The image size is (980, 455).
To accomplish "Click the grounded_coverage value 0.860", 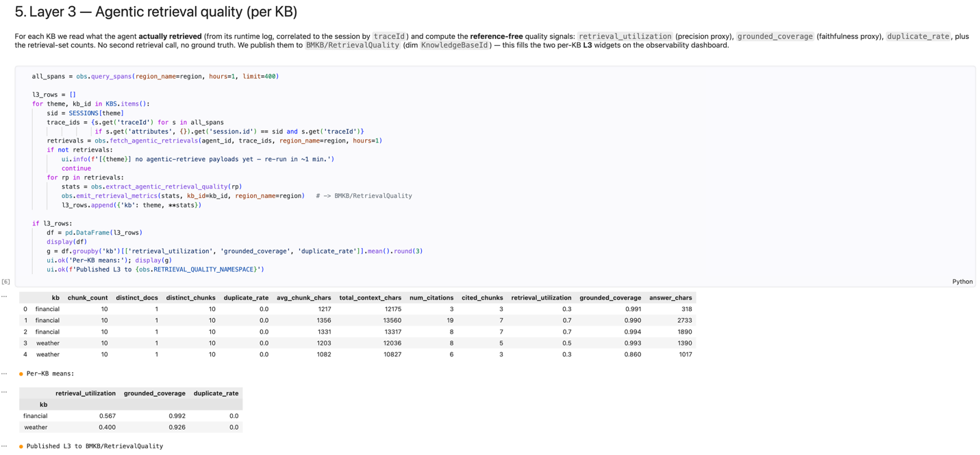I will click(x=633, y=354).
